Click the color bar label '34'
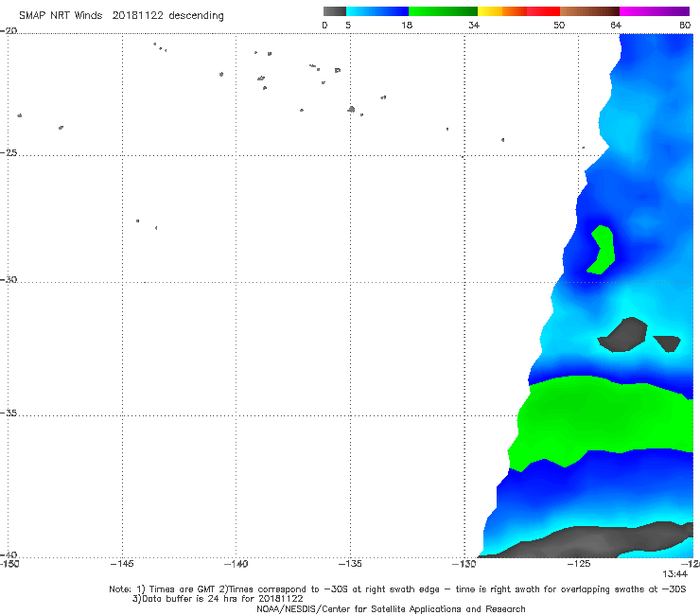 point(474,25)
